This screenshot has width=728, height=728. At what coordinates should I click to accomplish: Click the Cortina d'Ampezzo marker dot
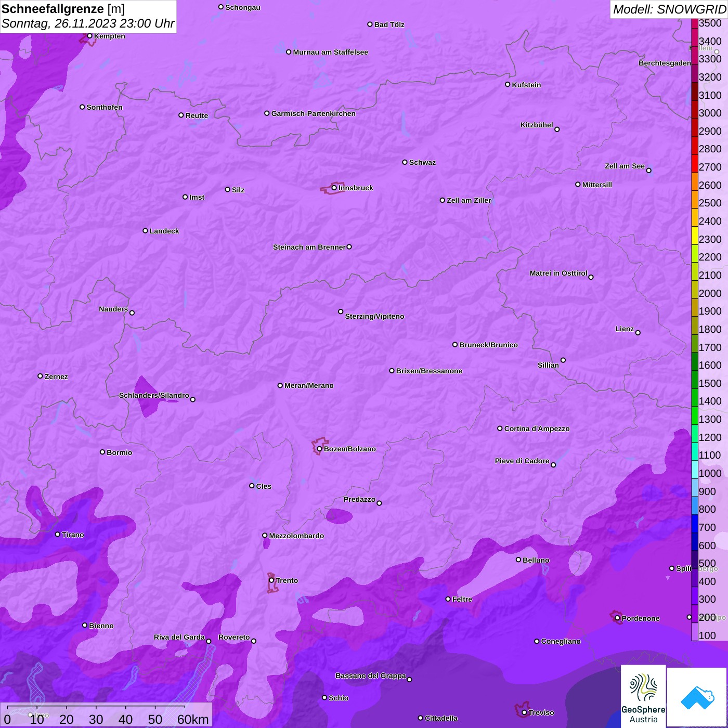pyautogui.click(x=500, y=428)
